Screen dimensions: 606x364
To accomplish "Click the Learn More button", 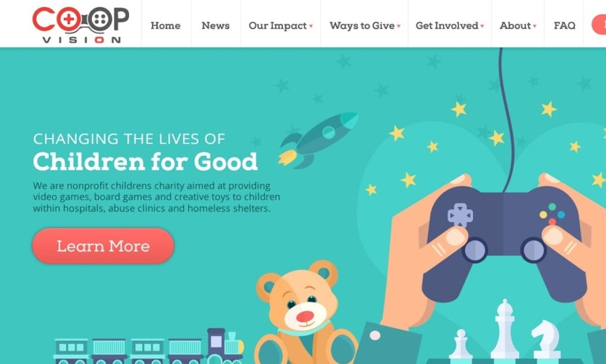I will 103,246.
